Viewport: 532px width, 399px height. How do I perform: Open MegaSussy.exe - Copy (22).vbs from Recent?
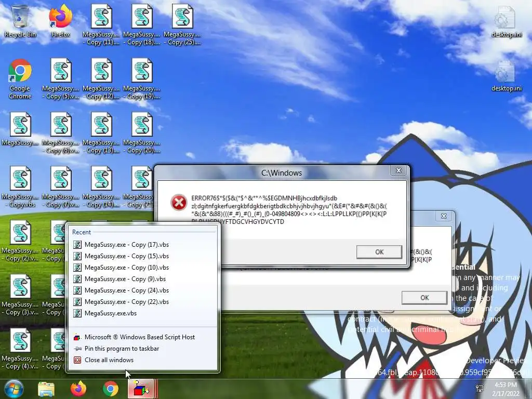[x=143, y=302]
